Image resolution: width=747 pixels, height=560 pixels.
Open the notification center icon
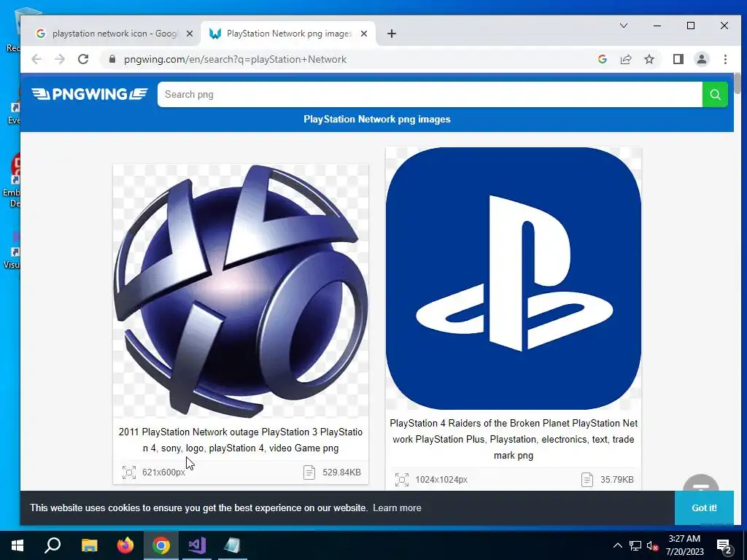(x=724, y=545)
